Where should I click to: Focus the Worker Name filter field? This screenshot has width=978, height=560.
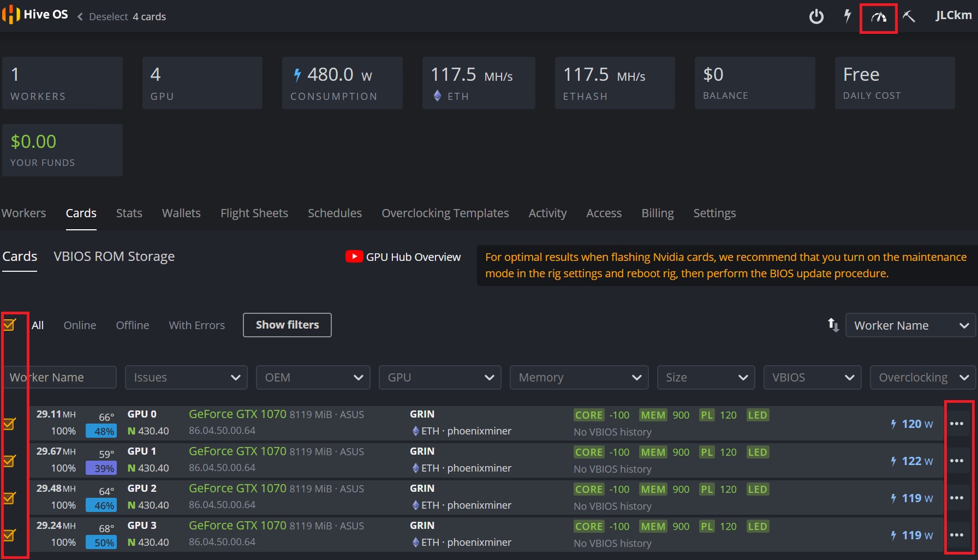click(x=60, y=377)
